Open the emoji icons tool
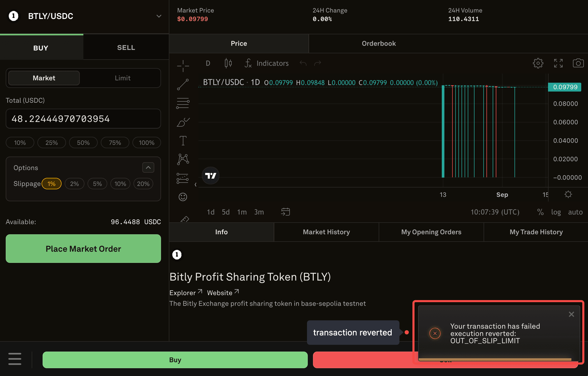 coord(183,197)
